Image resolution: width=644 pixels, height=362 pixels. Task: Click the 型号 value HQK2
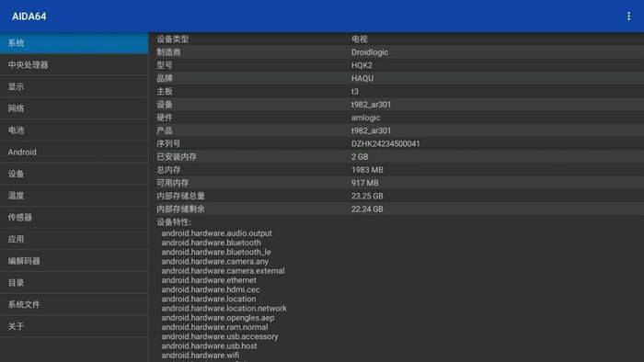(362, 65)
